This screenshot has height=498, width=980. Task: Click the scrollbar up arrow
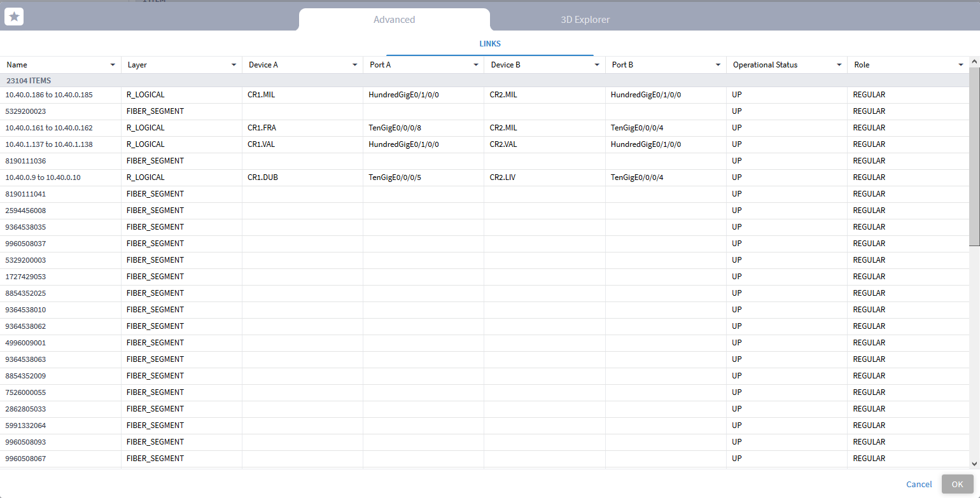pos(974,62)
